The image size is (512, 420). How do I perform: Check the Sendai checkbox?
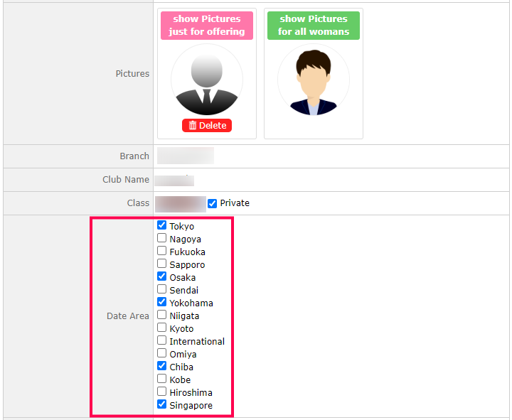pos(162,289)
